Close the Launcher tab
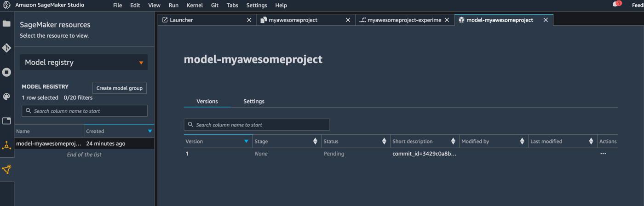This screenshot has height=206, width=644. pyautogui.click(x=249, y=20)
